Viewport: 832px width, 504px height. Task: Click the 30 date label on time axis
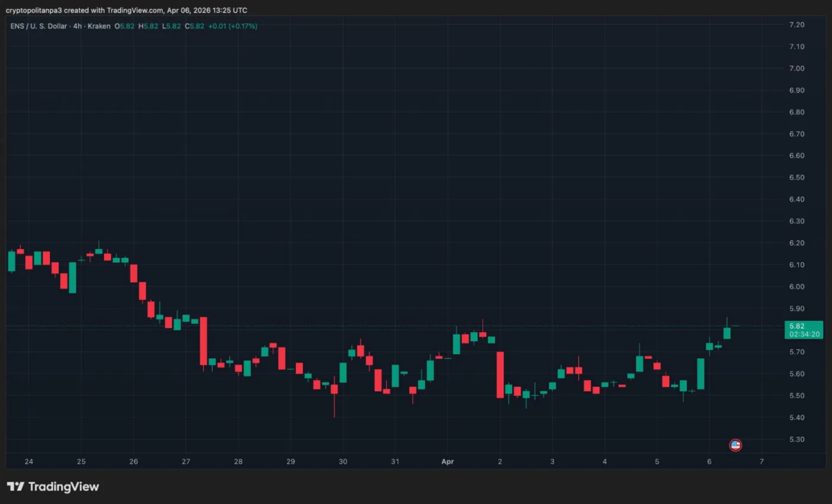tap(343, 462)
